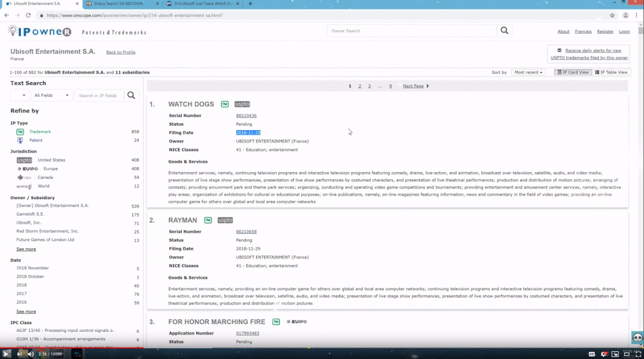Click the green TM trademark filter icon
The width and height of the screenshot is (644, 359).
coord(20,132)
